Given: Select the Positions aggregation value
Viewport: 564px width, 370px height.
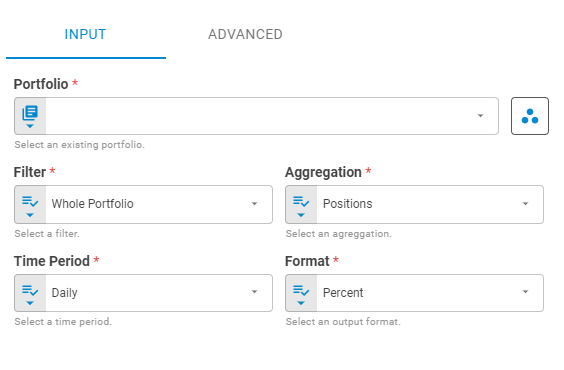Looking at the screenshot, I should pos(347,204).
